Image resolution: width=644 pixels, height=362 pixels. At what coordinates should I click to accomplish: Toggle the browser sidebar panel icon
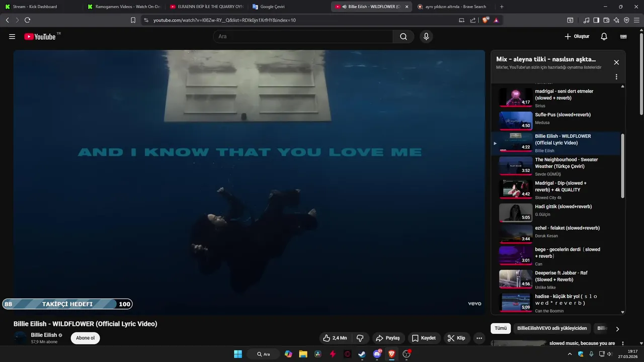(x=596, y=20)
